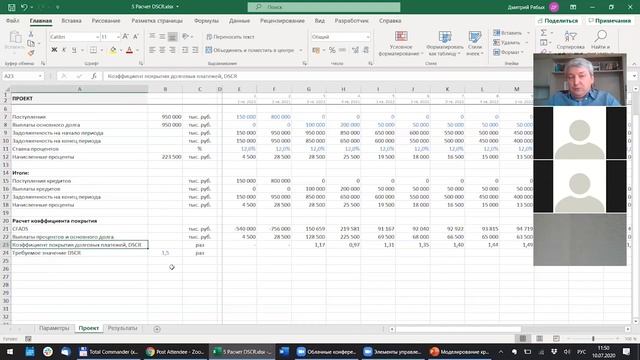
Task: Click the search (Поиск) box in title bar
Action: [324, 7]
